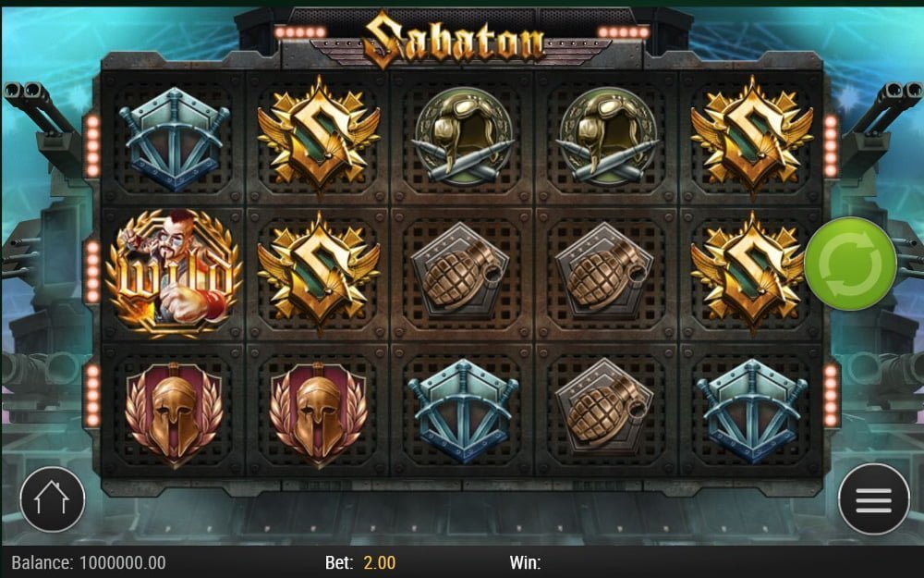
Task: Click the grenade symbol in bottom fourth reel
Action: [604, 407]
